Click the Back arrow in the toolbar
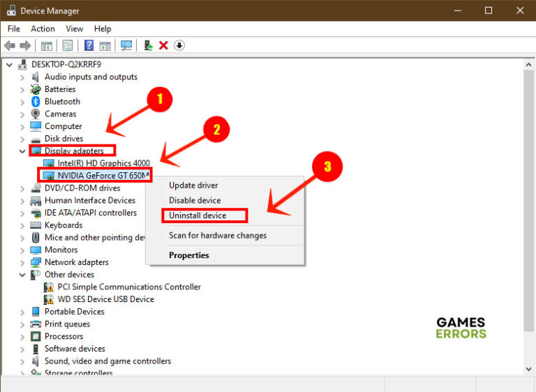Image resolution: width=536 pixels, height=392 pixels. pyautogui.click(x=10, y=45)
